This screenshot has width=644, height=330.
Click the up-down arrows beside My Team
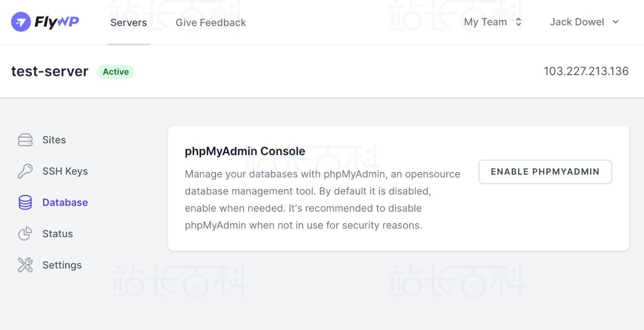point(518,22)
